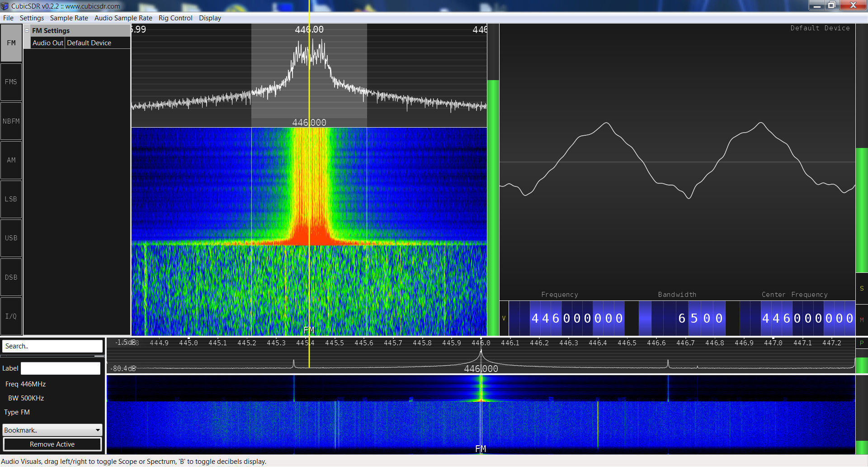Click the Remove Active button
Viewport: 868px width, 467px height.
[52, 444]
